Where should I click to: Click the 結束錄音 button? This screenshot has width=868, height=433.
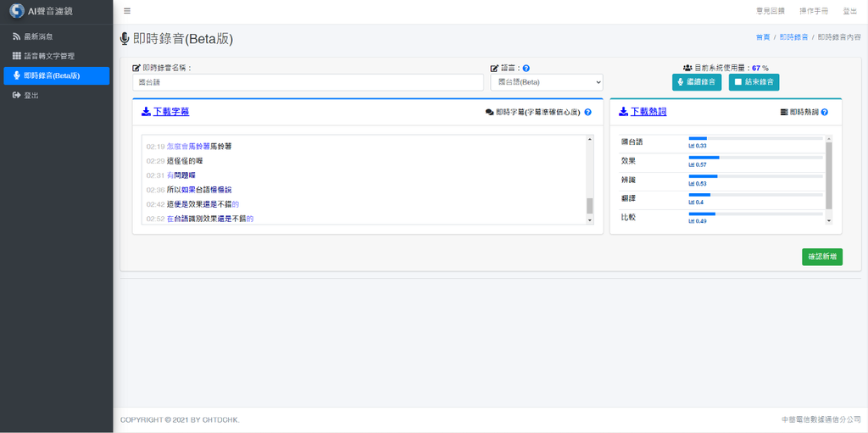754,82
